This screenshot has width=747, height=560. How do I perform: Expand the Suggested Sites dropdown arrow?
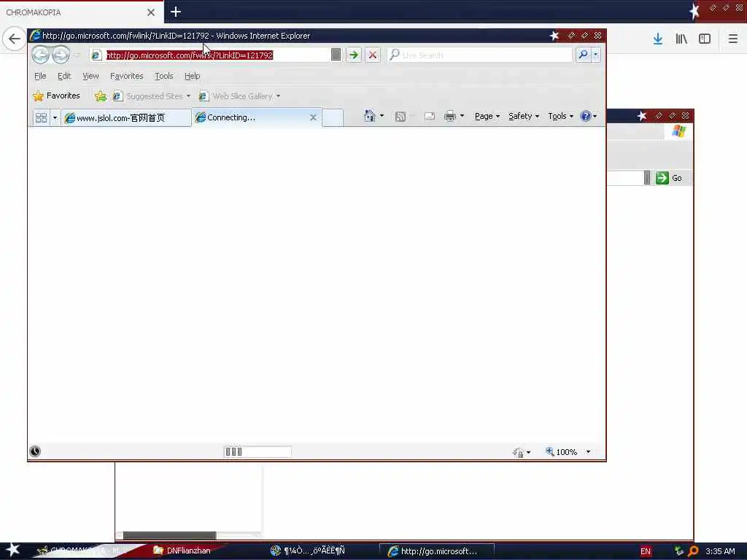click(189, 96)
